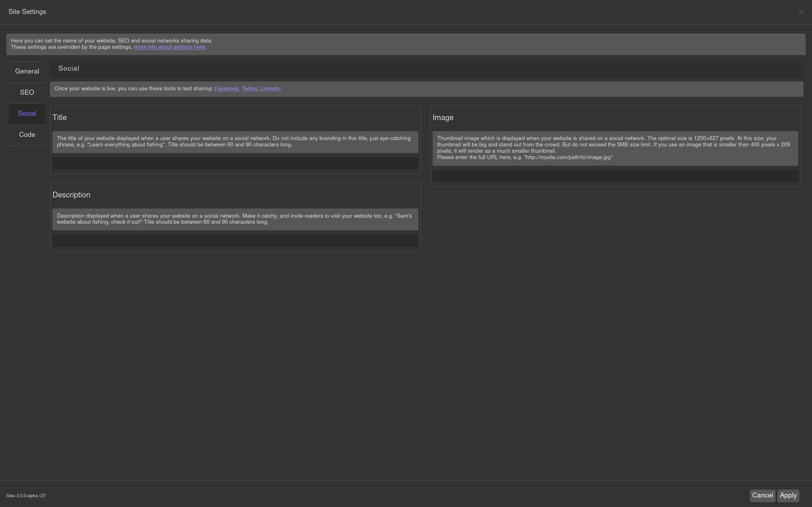This screenshot has height=507, width=812.
Task: Click the Image section heading
Action: [x=443, y=117]
